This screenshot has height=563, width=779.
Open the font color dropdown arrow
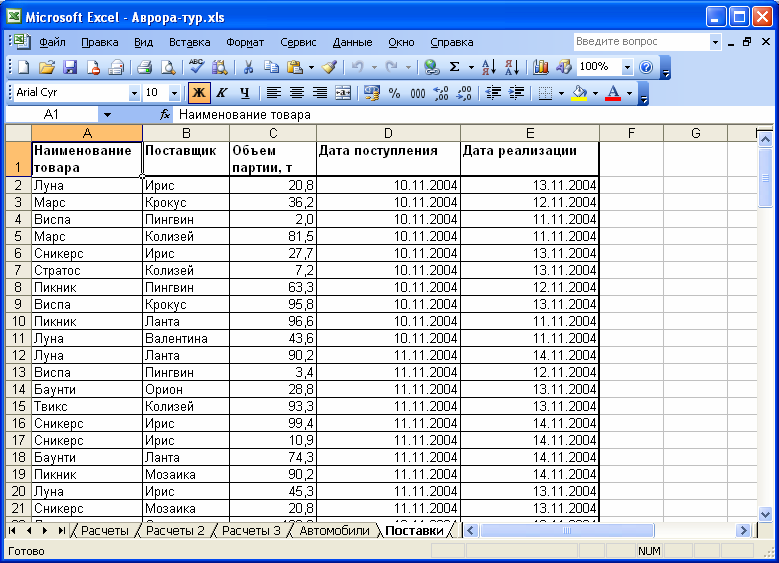[x=629, y=93]
